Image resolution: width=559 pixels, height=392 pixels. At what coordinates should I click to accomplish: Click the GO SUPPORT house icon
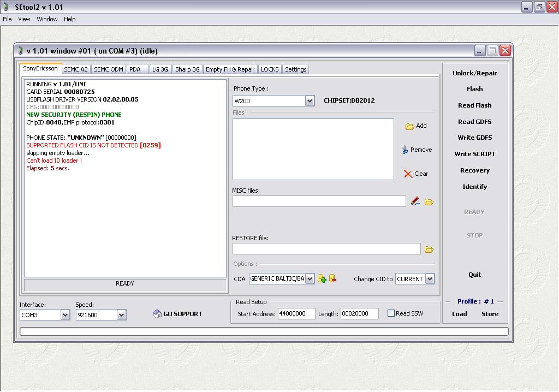click(157, 313)
